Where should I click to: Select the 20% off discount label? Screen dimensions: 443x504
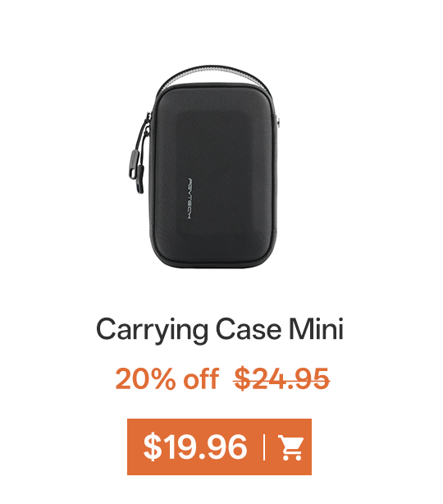pyautogui.click(x=167, y=378)
